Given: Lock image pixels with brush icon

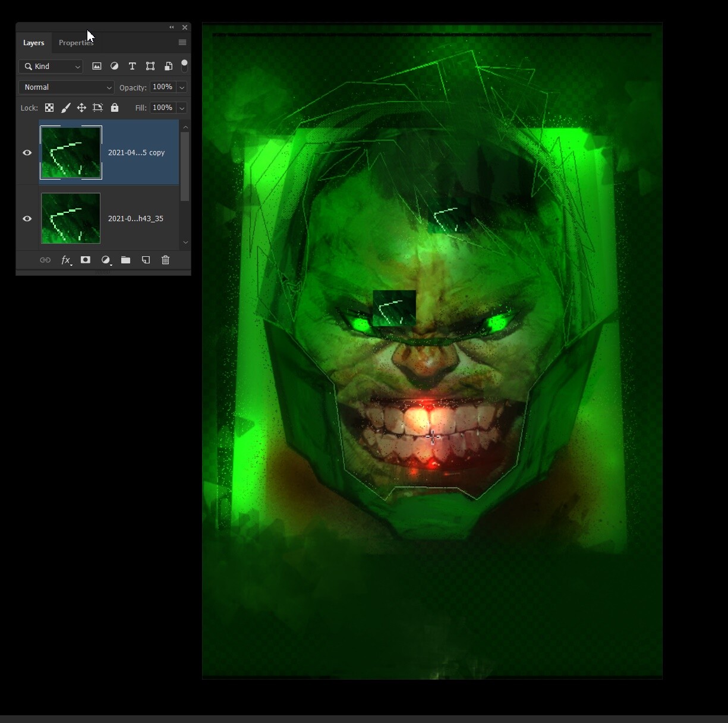Looking at the screenshot, I should [x=66, y=108].
